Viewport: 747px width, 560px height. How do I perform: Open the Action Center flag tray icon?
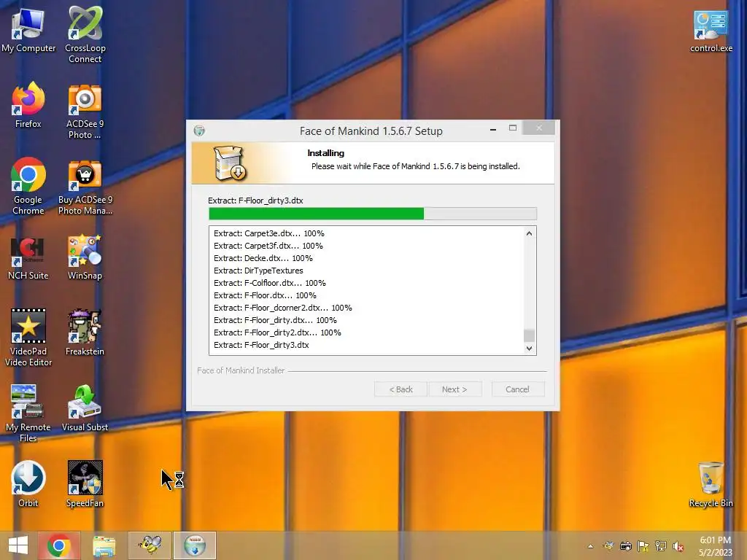pos(643,546)
